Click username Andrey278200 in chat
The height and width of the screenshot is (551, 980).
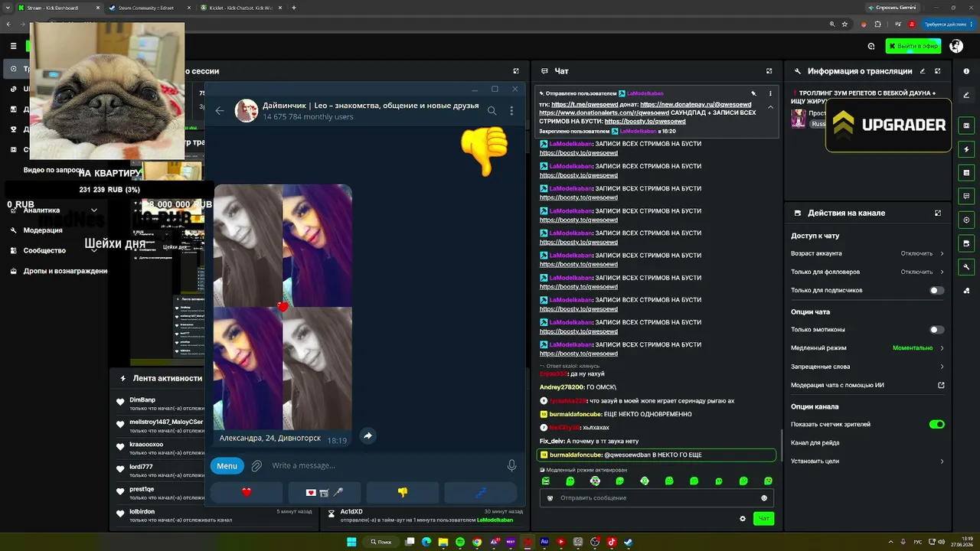pos(561,387)
